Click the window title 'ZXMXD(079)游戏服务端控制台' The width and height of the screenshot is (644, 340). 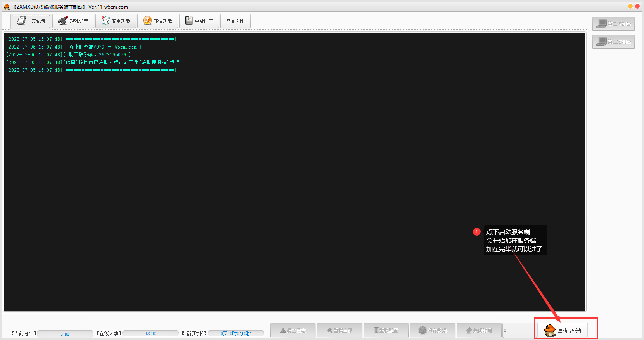[50, 7]
